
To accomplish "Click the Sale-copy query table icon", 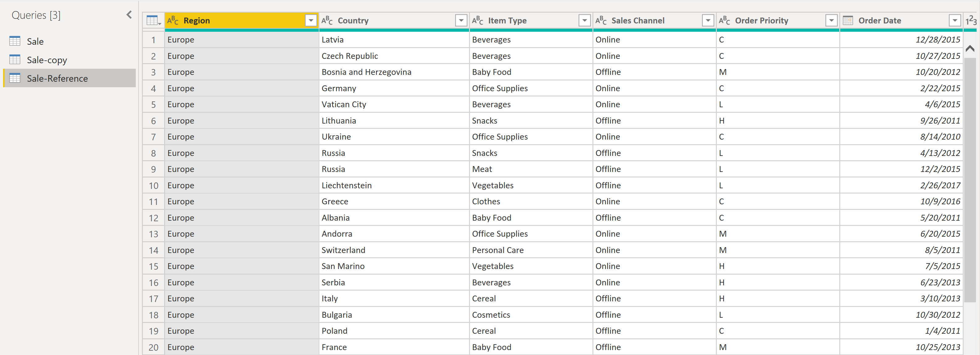I will [15, 60].
